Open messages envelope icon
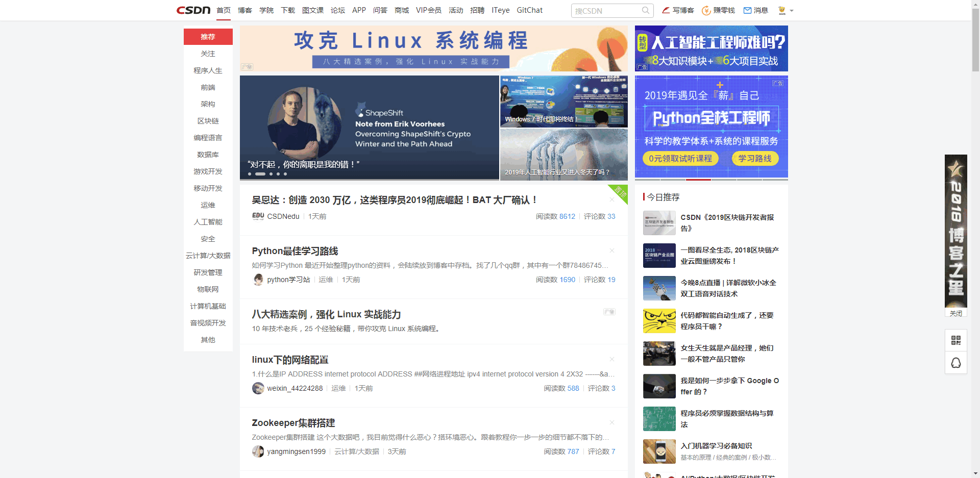980x478 pixels. (747, 10)
